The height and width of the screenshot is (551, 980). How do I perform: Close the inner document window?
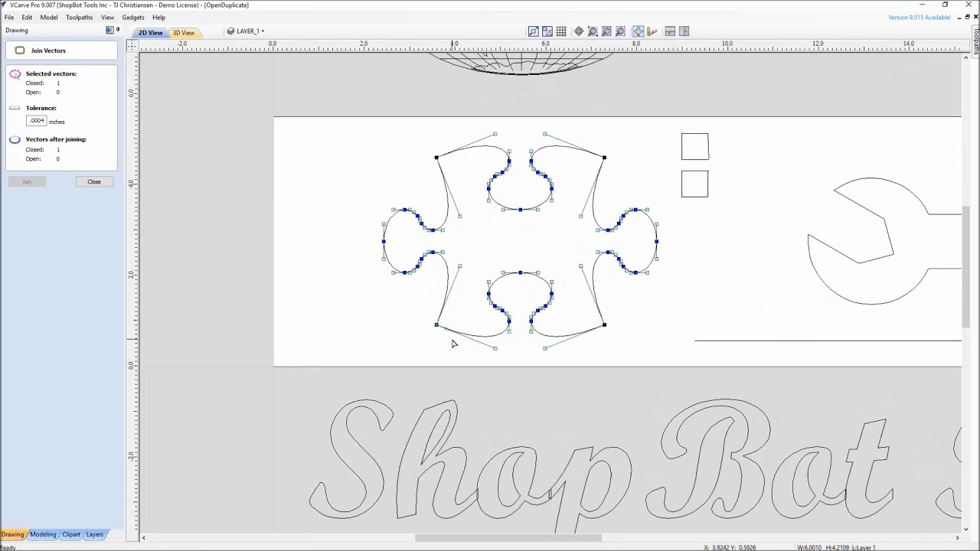tap(975, 17)
